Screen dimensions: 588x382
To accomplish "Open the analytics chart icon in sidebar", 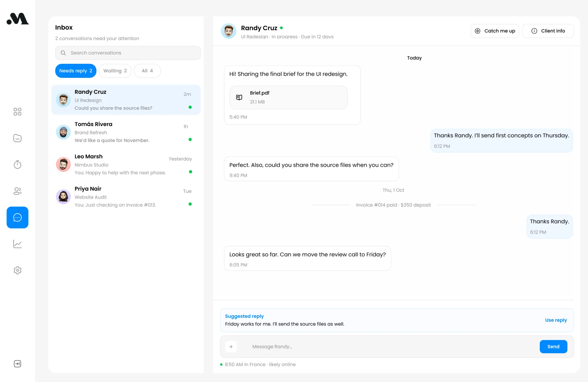I will tap(18, 244).
